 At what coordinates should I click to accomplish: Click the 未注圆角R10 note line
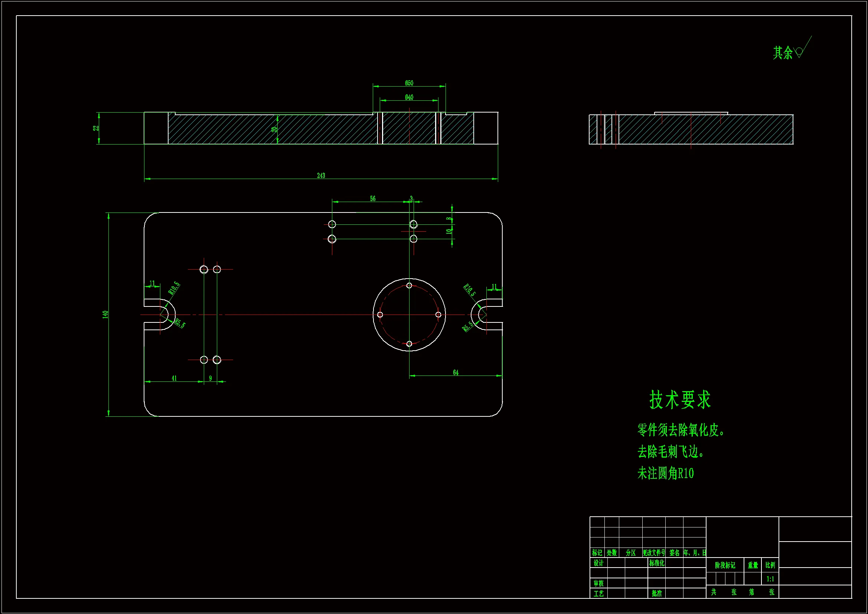665,473
